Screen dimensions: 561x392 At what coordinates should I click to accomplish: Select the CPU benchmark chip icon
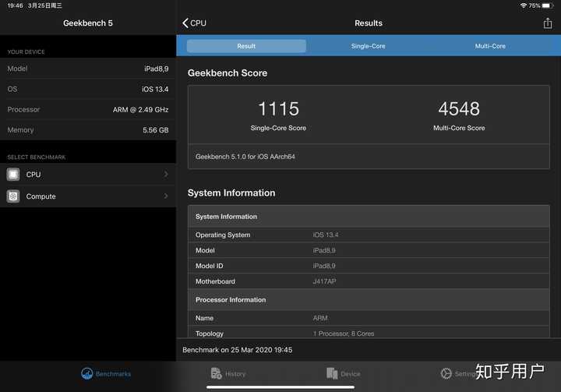pos(13,175)
